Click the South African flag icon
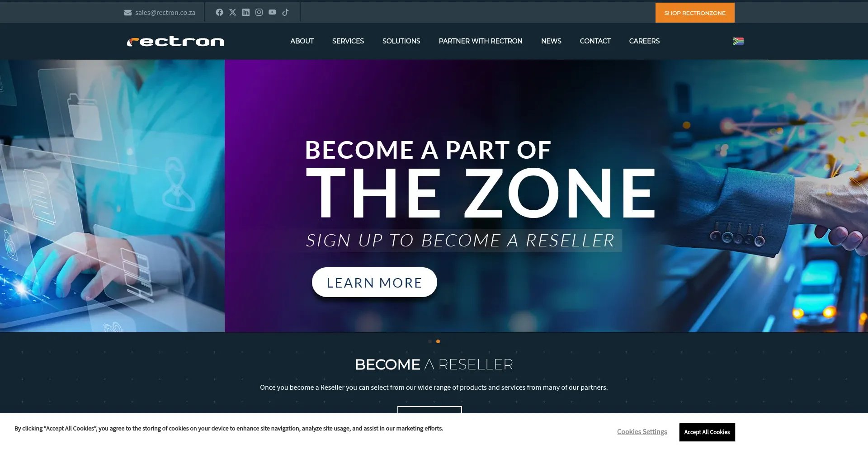The width and height of the screenshot is (868, 449). point(738,41)
